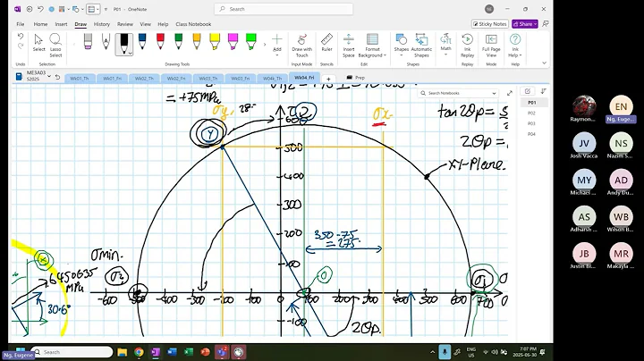Expand the page with the diagonal arrows icon
The height and width of the screenshot is (361, 644).
coord(510,93)
